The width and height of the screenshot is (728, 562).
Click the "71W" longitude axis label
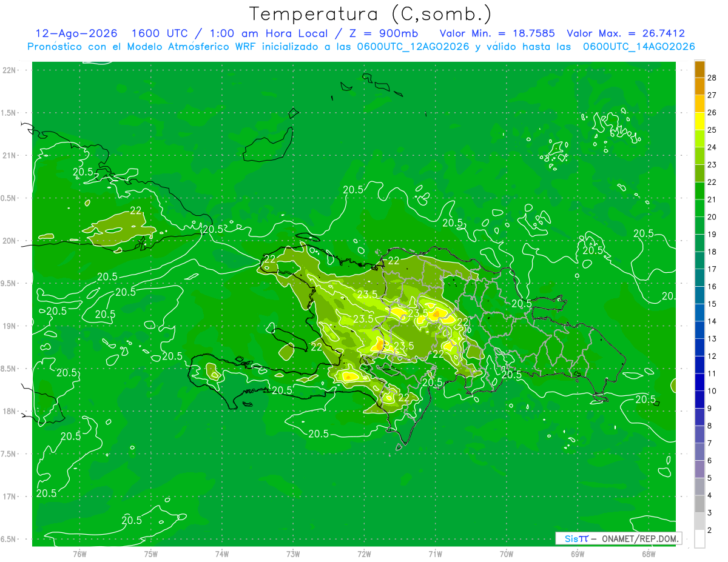point(435,554)
